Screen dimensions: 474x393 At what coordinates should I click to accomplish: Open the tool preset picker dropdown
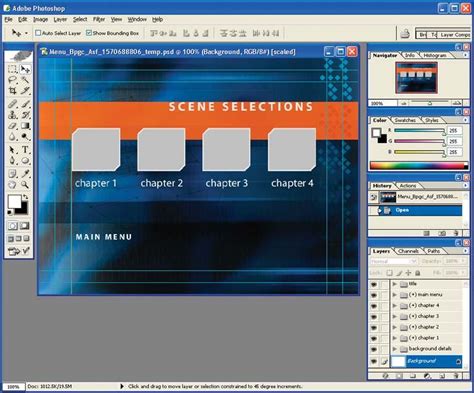(26, 33)
